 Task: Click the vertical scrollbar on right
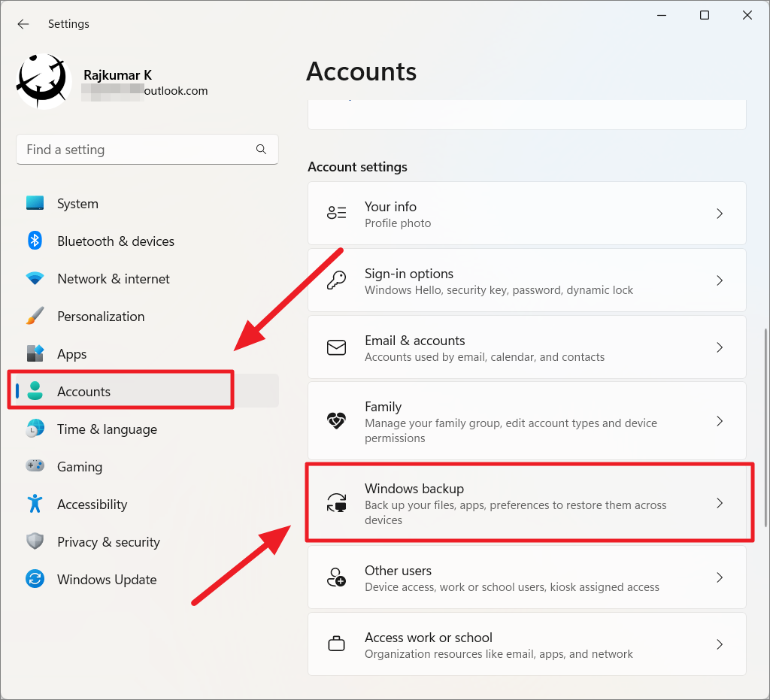click(x=765, y=427)
